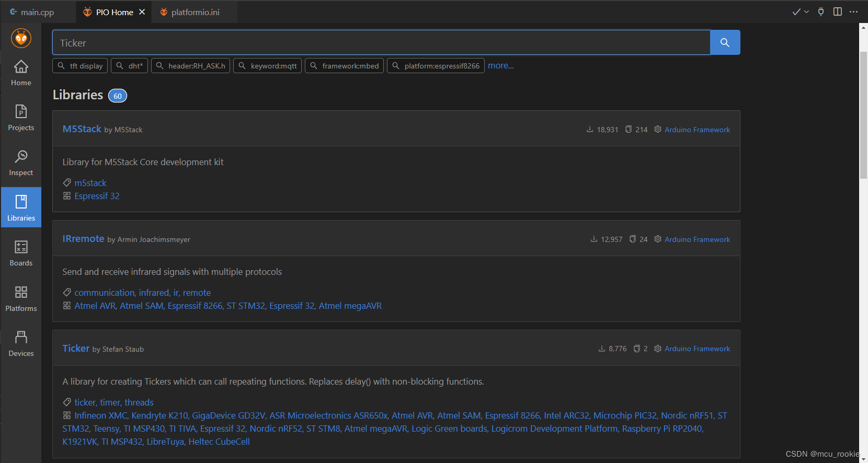This screenshot has height=463, width=868.
Task: Click the m5stack keyword tag
Action: click(x=90, y=183)
